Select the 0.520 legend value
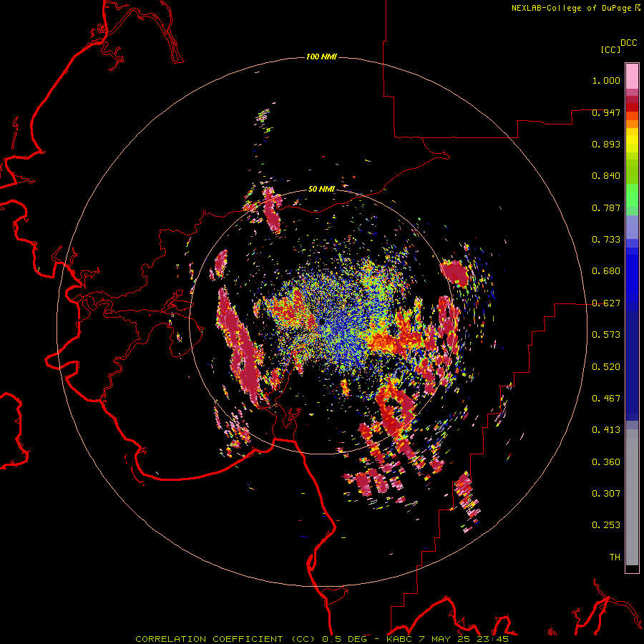This screenshot has width=644, height=644. (606, 366)
